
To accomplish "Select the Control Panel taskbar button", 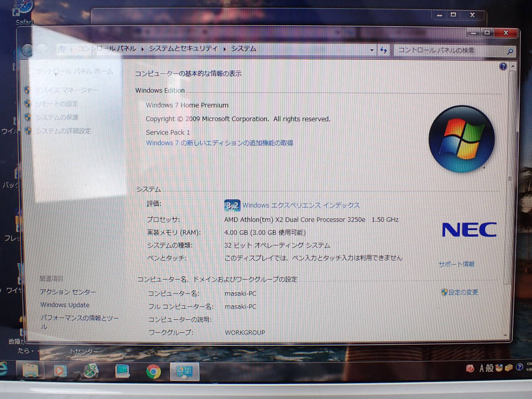I will point(184,372).
